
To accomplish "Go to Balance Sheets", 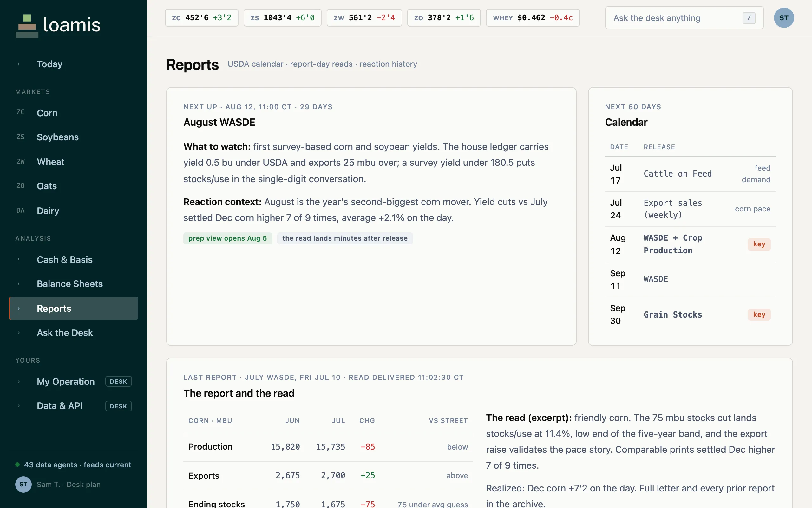I will [74, 284].
